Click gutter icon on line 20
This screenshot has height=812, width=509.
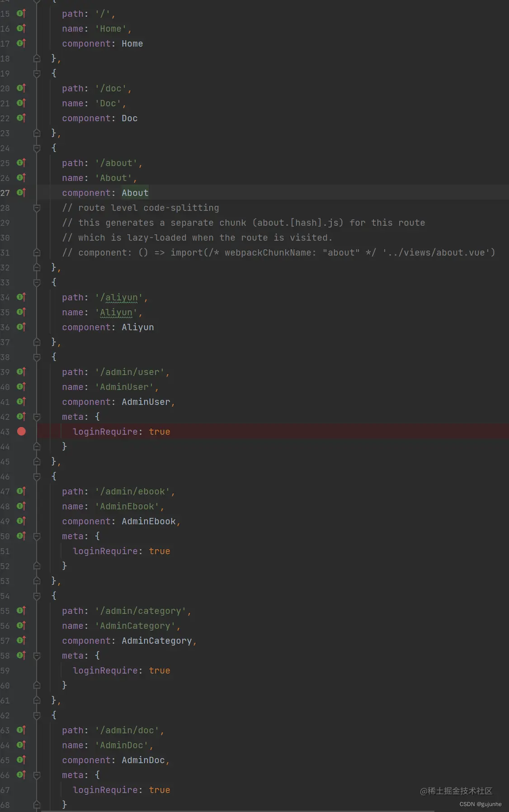coord(21,88)
